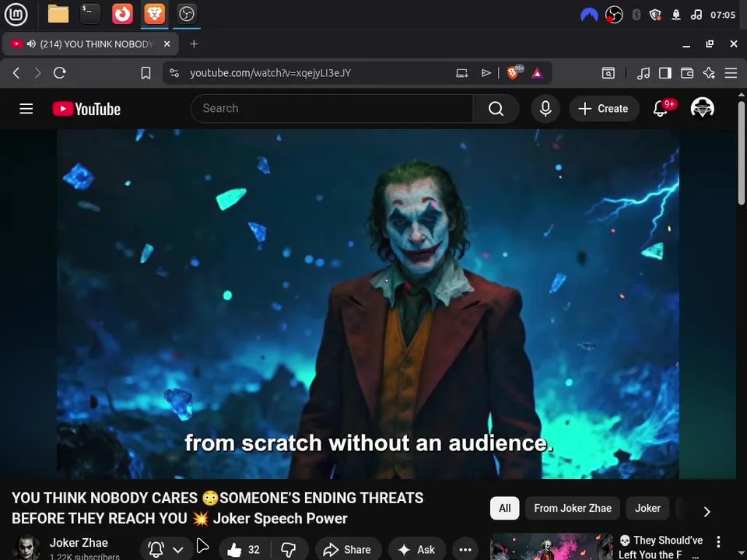Image resolution: width=747 pixels, height=560 pixels.
Task: Click the install app icon in address bar
Action: point(461,73)
